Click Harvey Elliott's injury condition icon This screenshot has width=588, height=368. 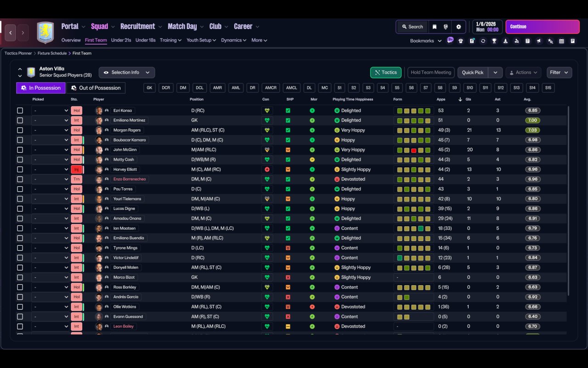(x=267, y=169)
